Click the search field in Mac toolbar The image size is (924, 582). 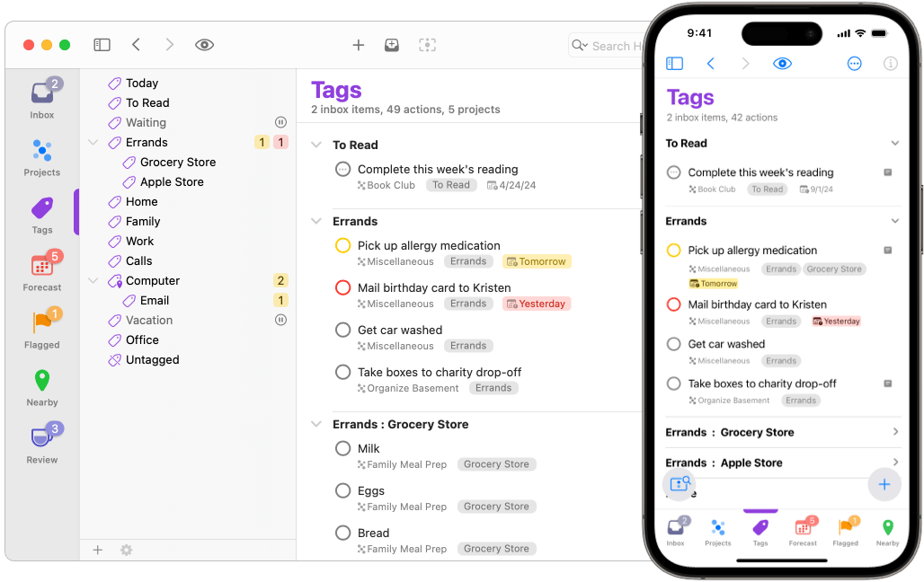point(606,46)
